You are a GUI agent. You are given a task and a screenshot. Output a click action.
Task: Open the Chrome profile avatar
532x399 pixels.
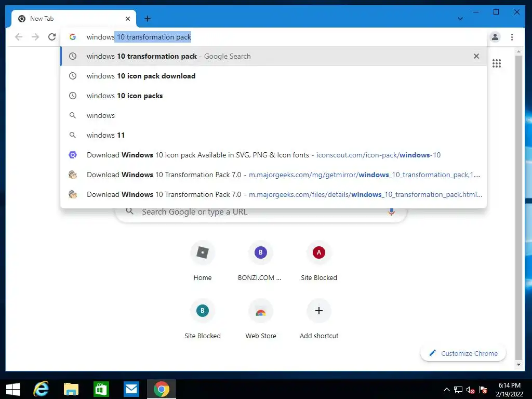(x=495, y=37)
